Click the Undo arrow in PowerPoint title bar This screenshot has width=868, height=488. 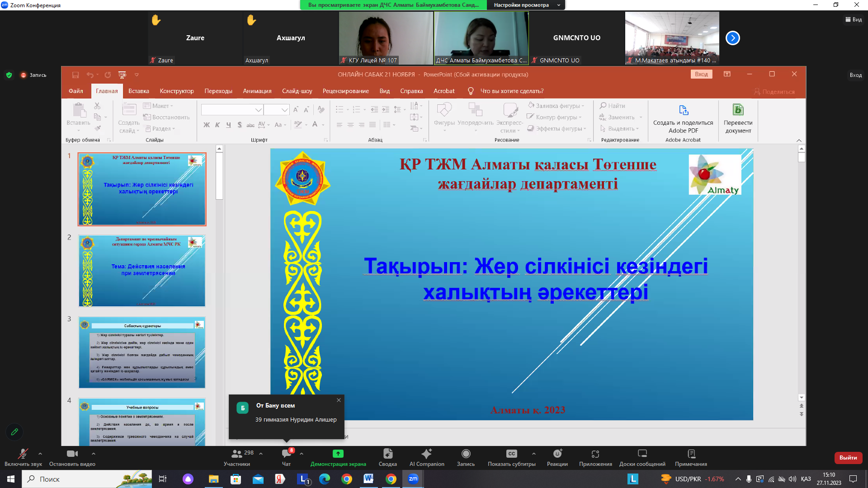pyautogui.click(x=90, y=75)
